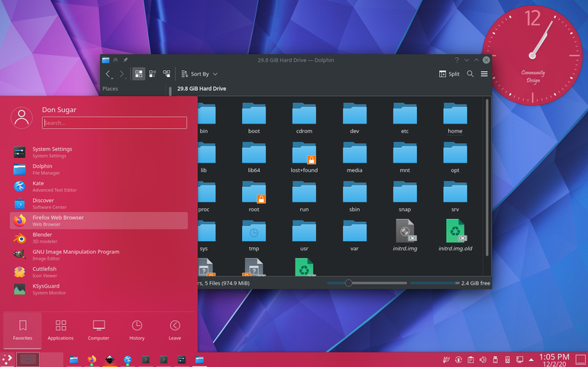Open the locked lost+found folder

point(304,157)
